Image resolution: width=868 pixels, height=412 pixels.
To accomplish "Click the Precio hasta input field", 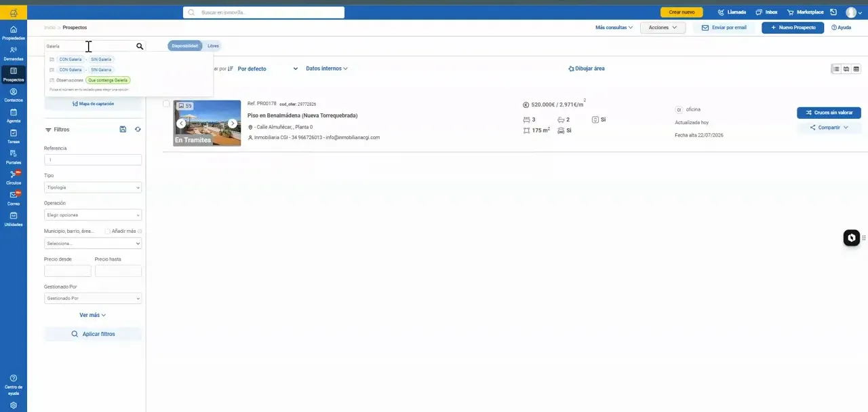I will (118, 271).
